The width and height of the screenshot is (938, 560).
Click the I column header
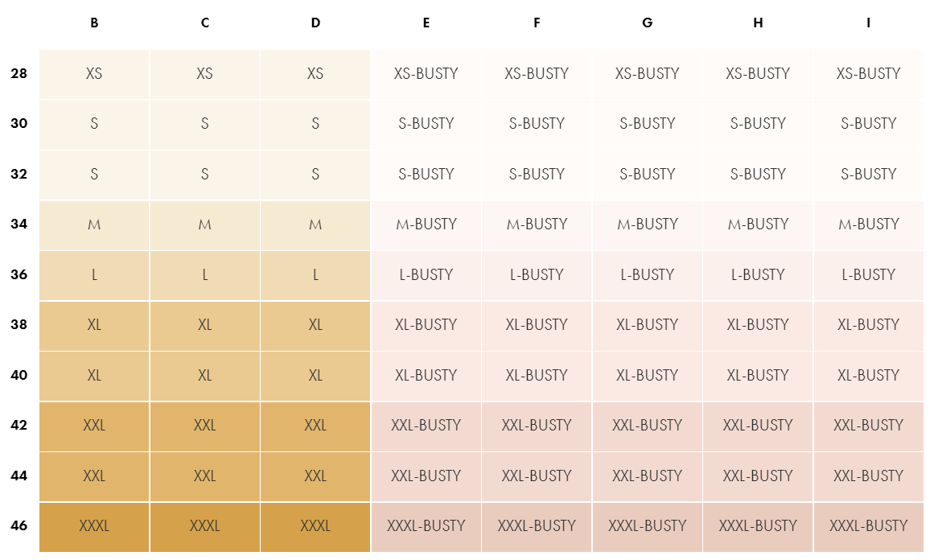tap(868, 23)
